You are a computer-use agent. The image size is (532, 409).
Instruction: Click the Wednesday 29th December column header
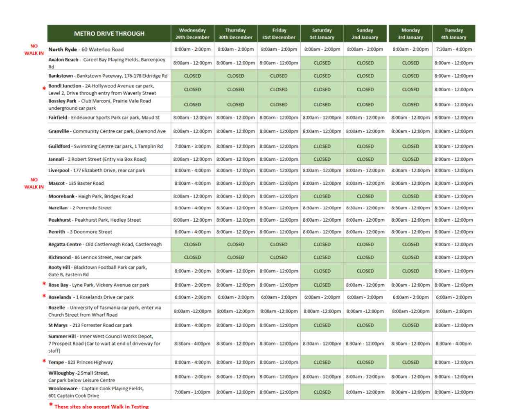[x=192, y=34]
